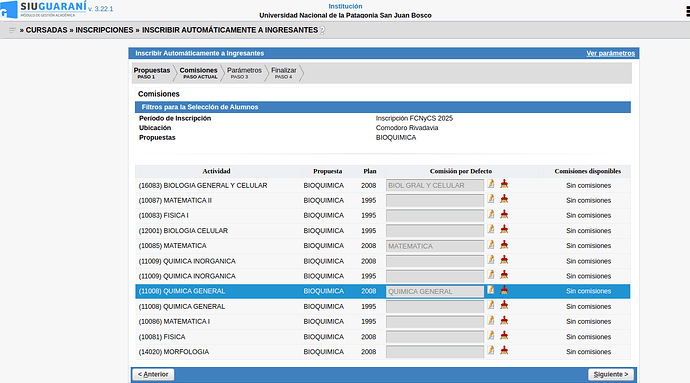Click the Filtros para la Selección de Alumnos header
The width and height of the screenshot is (690, 383).
coord(382,107)
